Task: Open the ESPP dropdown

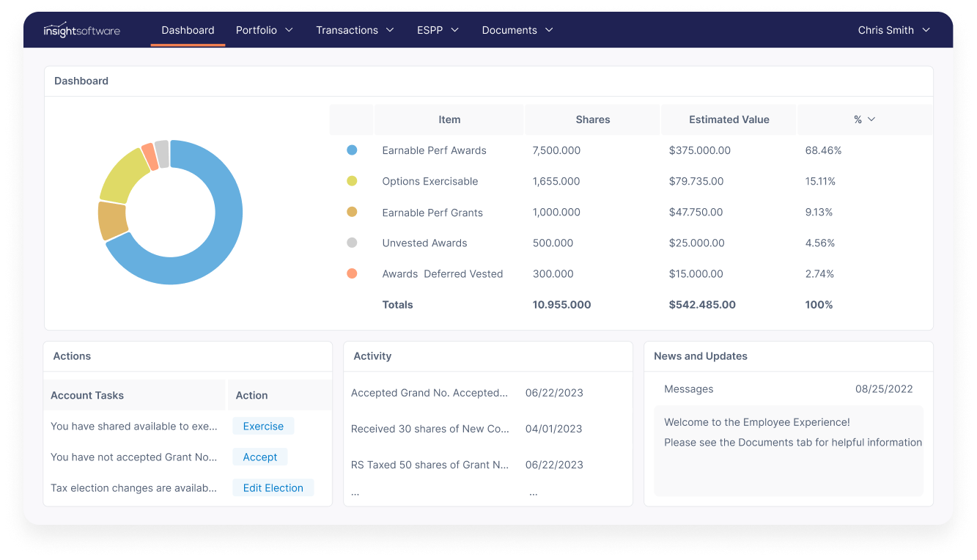Action: click(438, 30)
